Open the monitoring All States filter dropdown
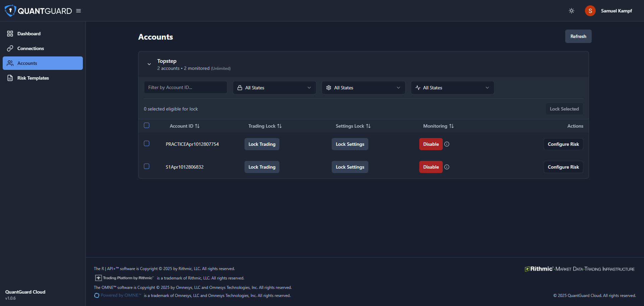 452,88
